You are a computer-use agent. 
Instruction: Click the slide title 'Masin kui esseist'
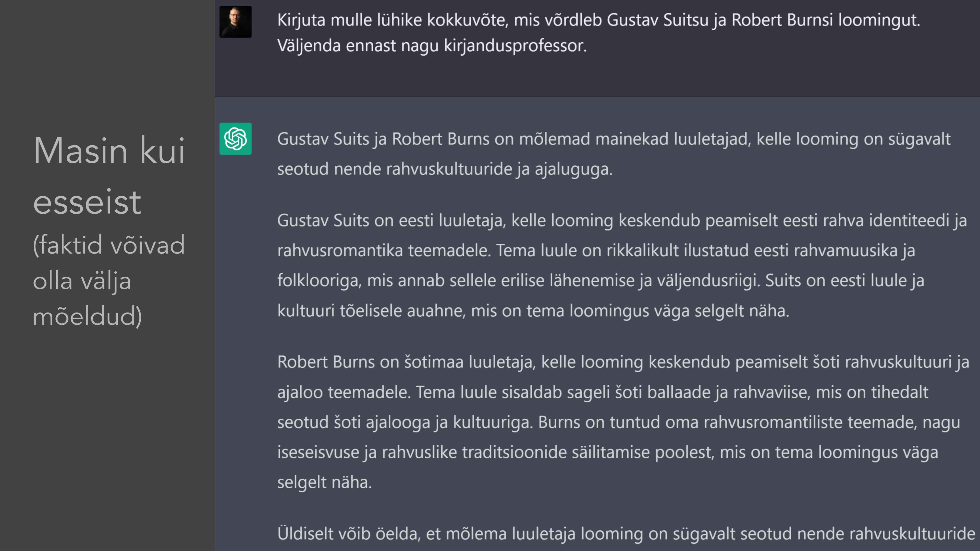click(x=109, y=176)
